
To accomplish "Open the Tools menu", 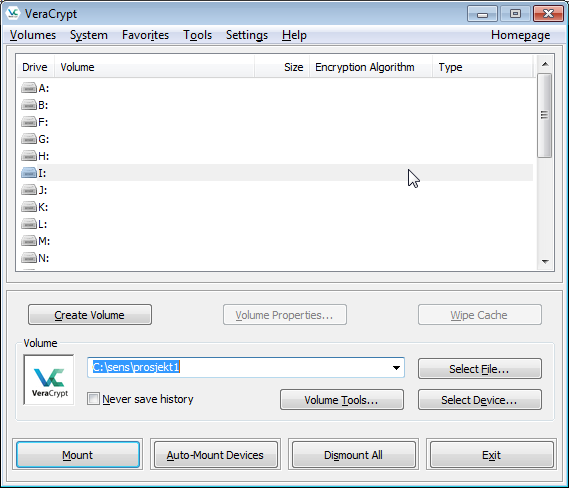I will 197,35.
